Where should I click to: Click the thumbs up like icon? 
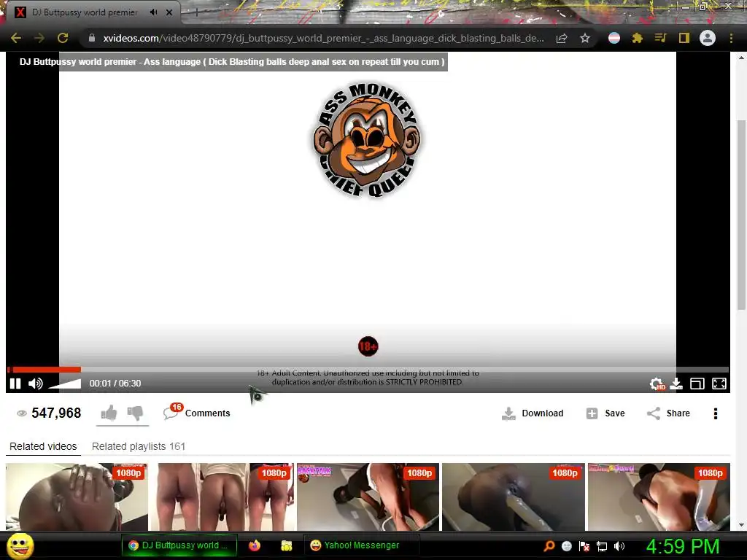[109, 413]
